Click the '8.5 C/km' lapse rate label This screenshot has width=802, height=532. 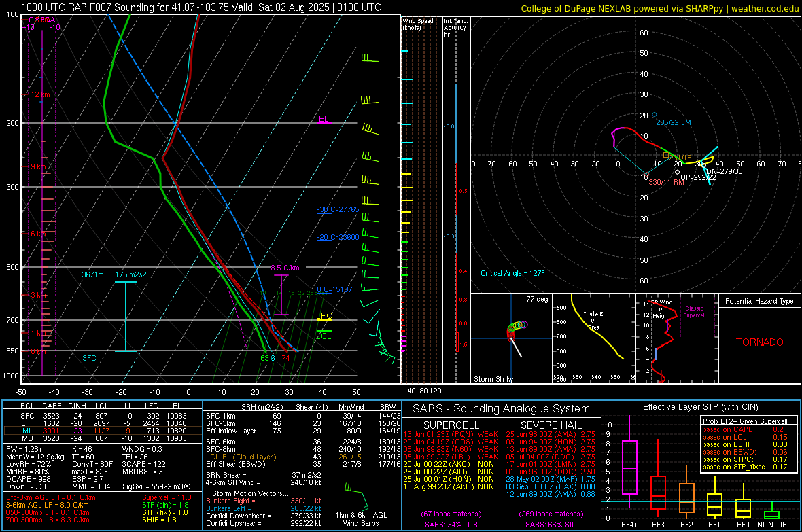pyautogui.click(x=285, y=268)
